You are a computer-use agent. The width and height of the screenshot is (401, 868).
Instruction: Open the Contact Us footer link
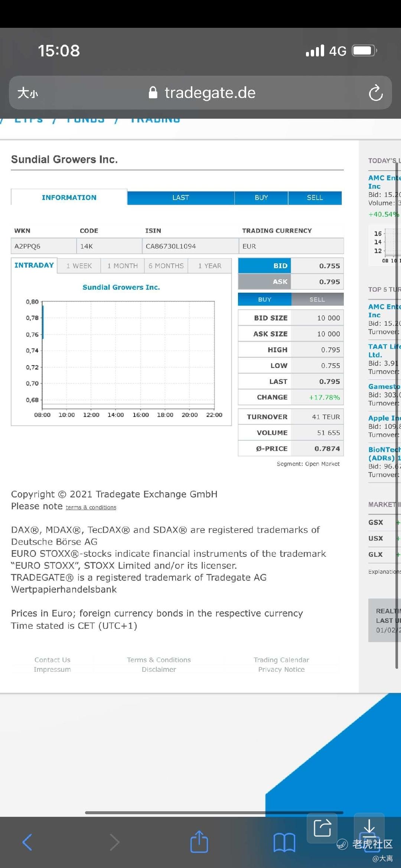click(x=52, y=660)
